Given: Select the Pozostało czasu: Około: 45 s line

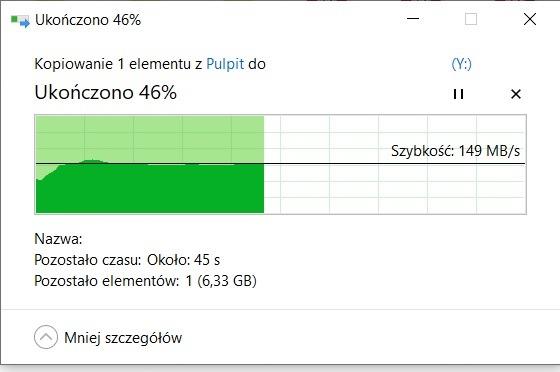Looking at the screenshot, I should pos(127,260).
